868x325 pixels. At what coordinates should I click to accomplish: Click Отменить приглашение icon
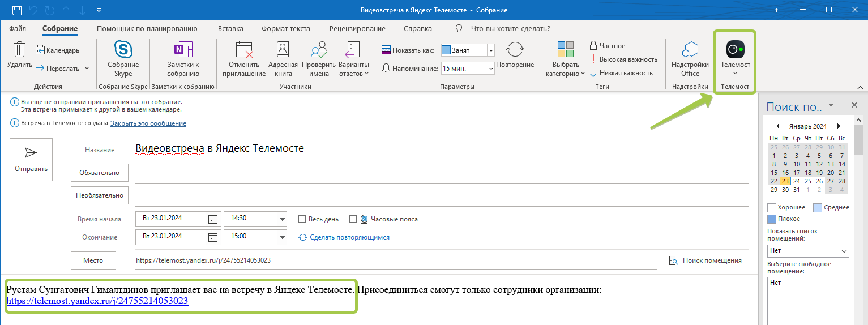(x=244, y=50)
